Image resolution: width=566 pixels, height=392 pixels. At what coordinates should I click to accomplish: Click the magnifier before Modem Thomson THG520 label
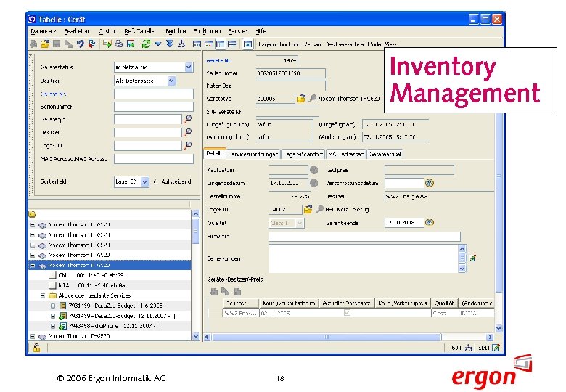coord(313,98)
